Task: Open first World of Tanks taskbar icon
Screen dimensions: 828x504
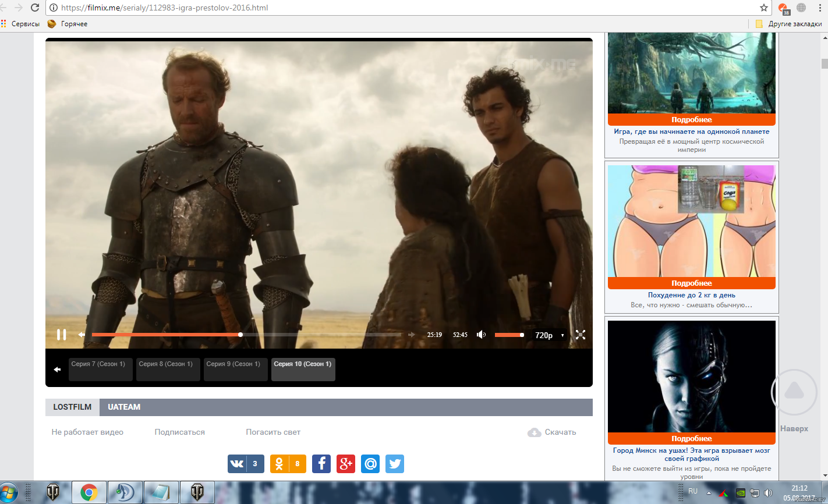Action: pyautogui.click(x=53, y=492)
